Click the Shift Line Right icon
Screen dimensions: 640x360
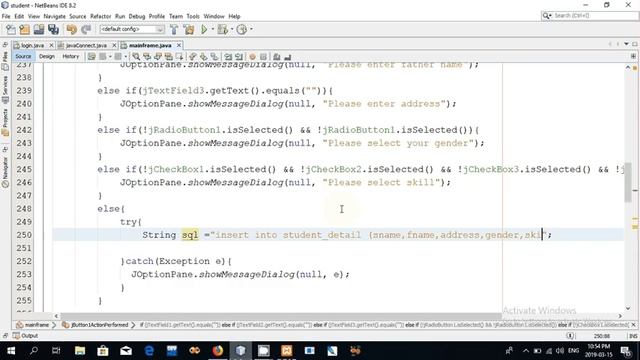pyautogui.click(x=239, y=57)
